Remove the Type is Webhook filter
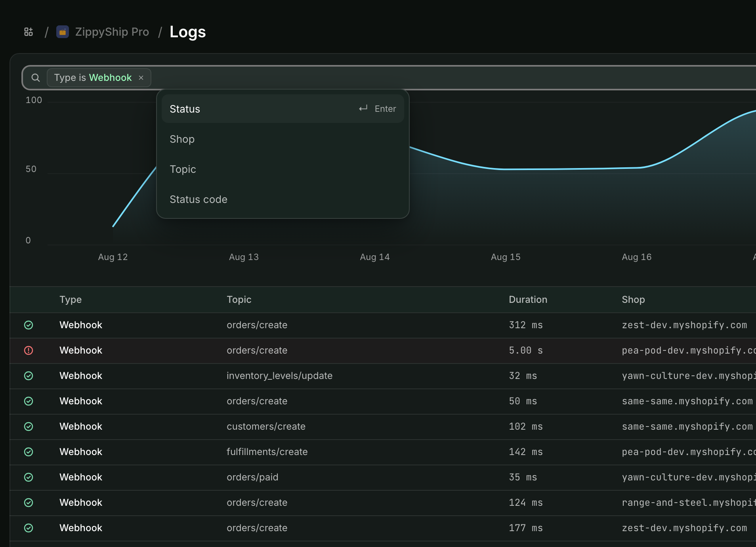The height and width of the screenshot is (547, 756). [x=141, y=78]
